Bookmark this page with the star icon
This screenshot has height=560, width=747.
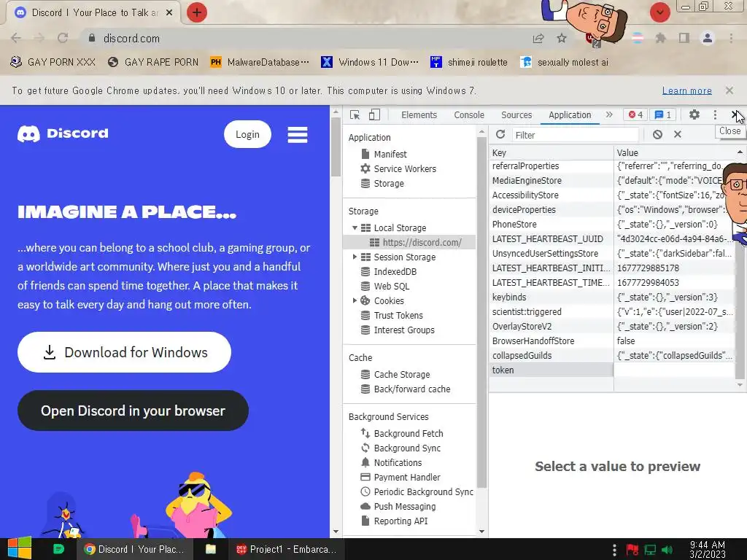(562, 38)
